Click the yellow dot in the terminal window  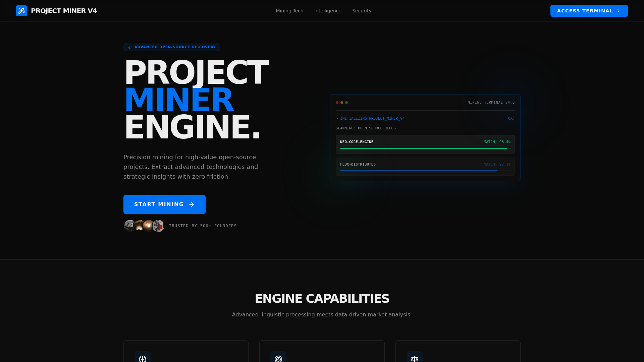[x=342, y=103]
